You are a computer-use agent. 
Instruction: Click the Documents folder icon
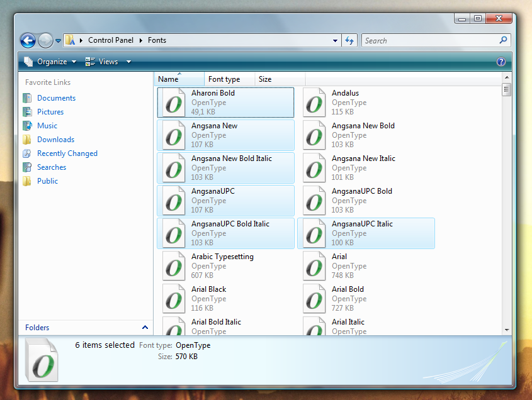27,98
